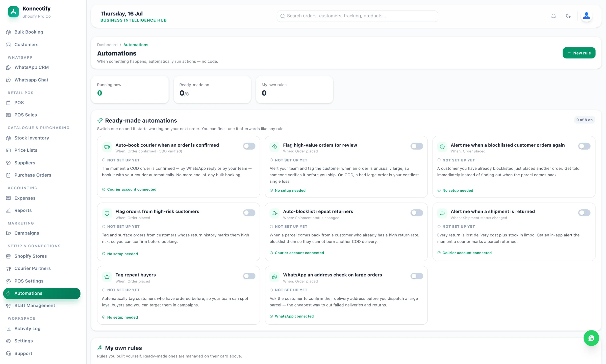The image size is (606, 364).
Task: Open Settings in the Workspace section
Action: (x=42, y=341)
